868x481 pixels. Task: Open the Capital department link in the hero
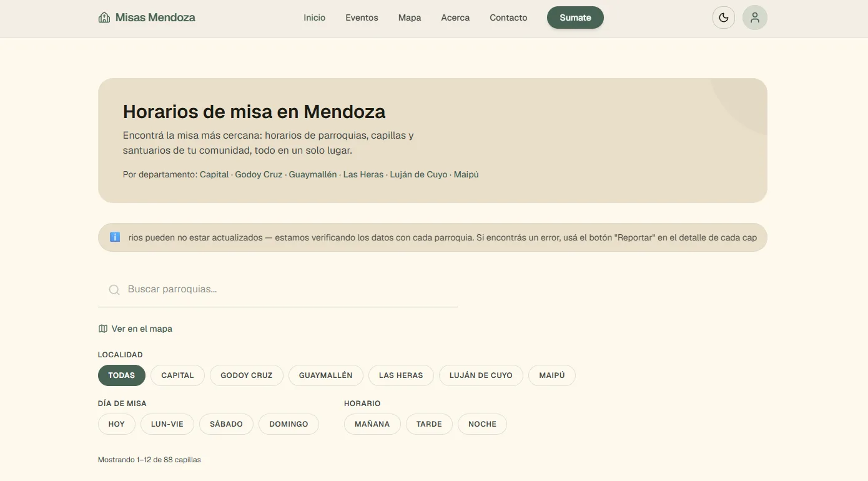214,174
